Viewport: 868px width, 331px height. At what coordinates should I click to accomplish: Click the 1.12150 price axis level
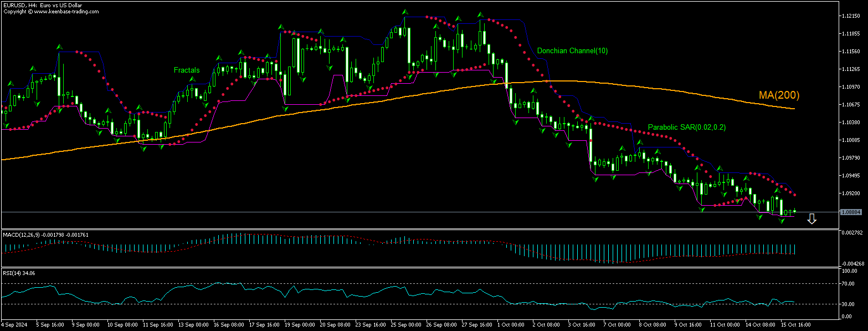point(850,16)
